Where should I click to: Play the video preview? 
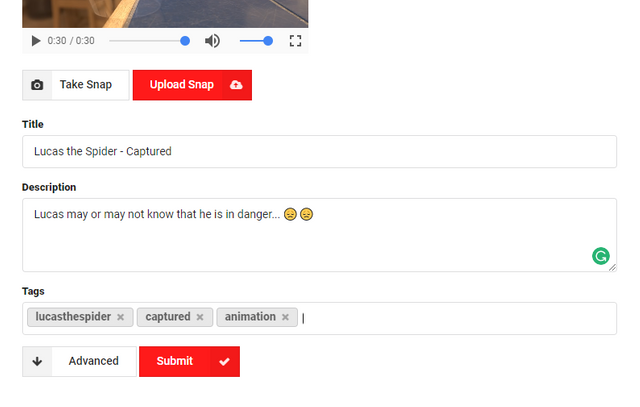tap(36, 41)
